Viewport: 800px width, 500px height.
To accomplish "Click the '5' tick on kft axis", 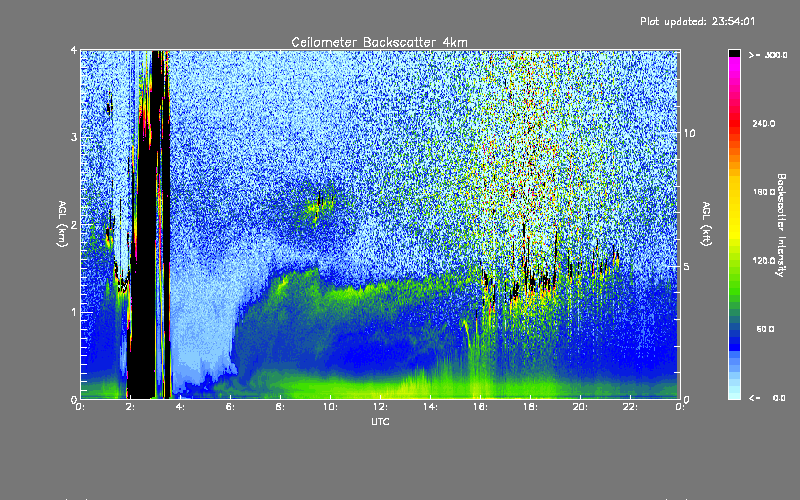I will pyautogui.click(x=686, y=266).
